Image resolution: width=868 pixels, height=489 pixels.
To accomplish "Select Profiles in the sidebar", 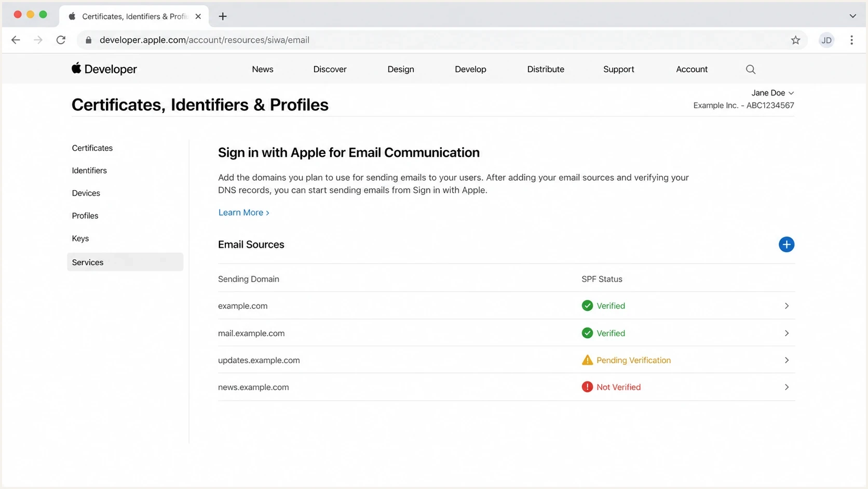I will click(x=85, y=216).
